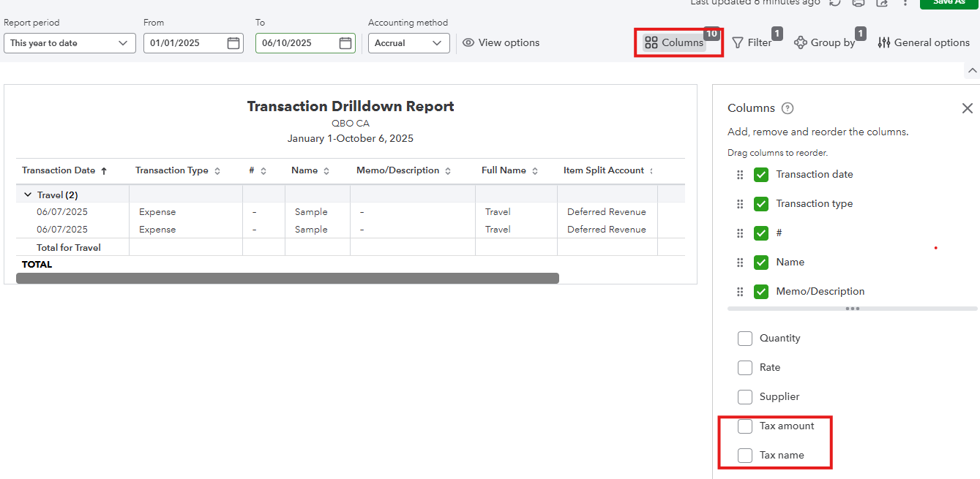Click the Transaction Drilldown Report title
Viewport: 980px width, 479px height.
pyautogui.click(x=351, y=106)
